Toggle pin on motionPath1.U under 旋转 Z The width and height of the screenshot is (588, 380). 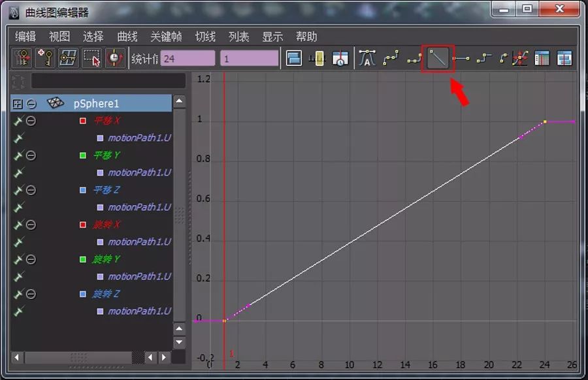pyautogui.click(x=18, y=311)
